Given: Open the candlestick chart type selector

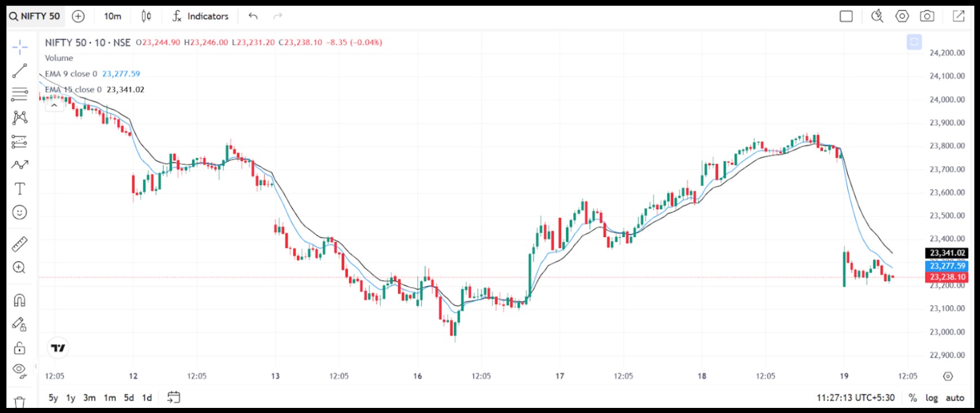Looking at the screenshot, I should 146,16.
